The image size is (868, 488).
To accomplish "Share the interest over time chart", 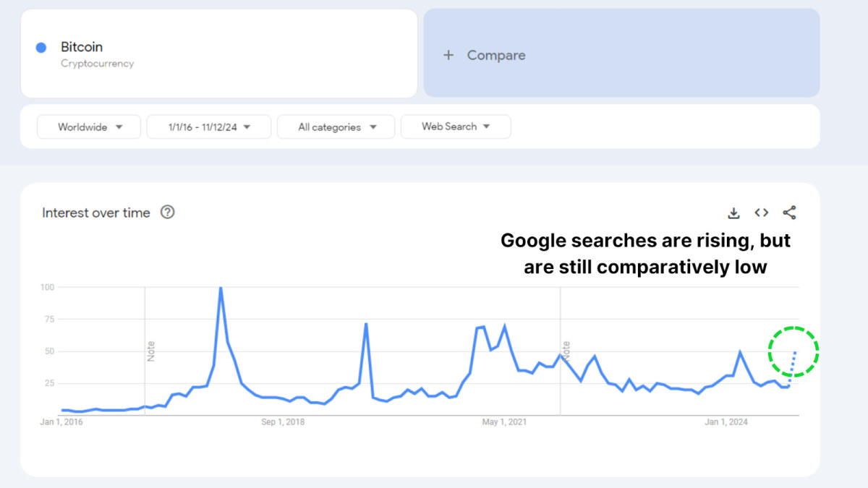I will point(789,213).
